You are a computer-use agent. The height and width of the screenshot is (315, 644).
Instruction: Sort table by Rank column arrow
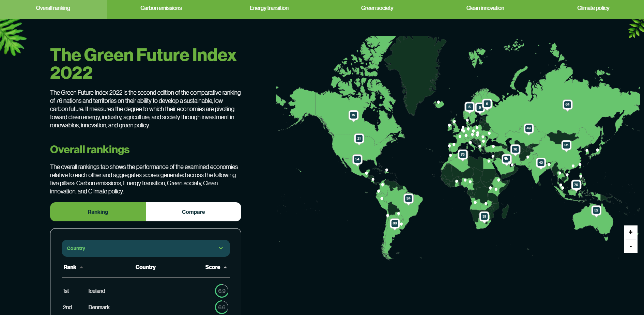coord(81,267)
